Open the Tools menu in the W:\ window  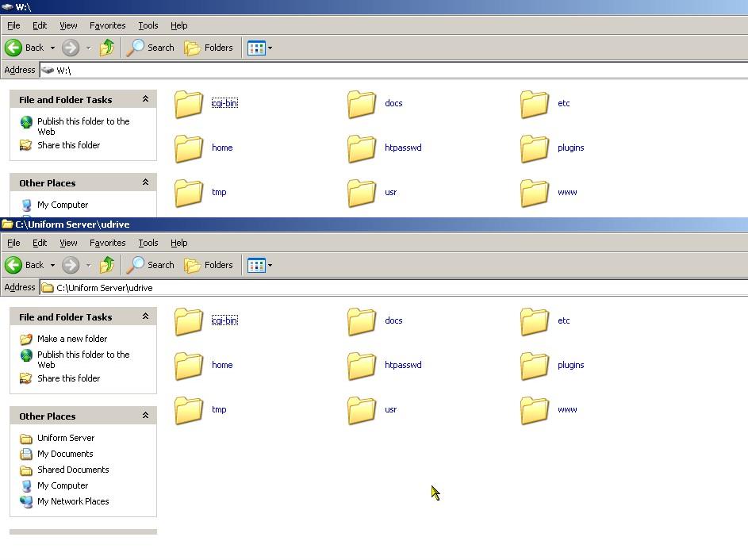[148, 25]
